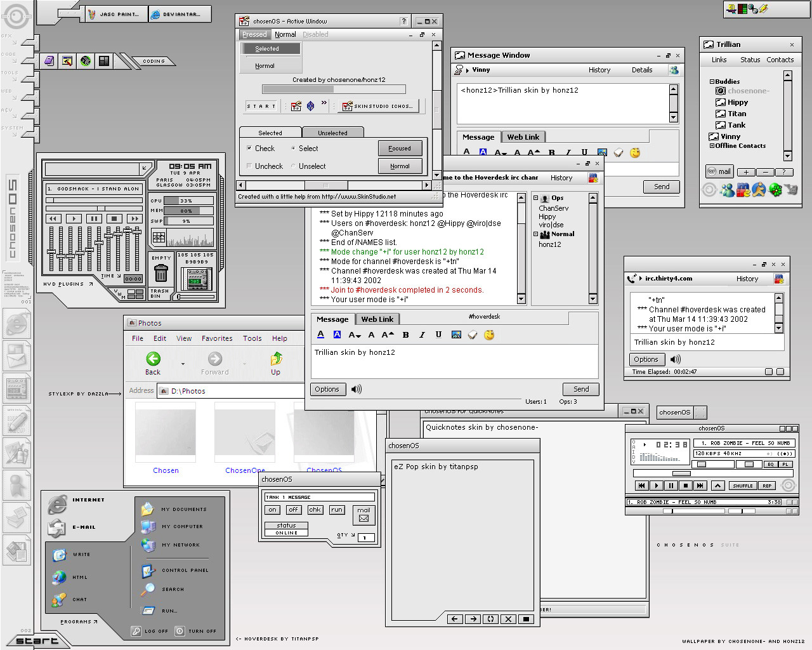Tick the Uncheck checkbox

point(249,166)
